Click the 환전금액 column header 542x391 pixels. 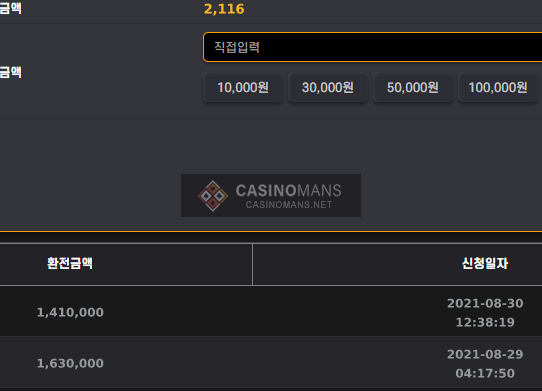click(x=70, y=263)
